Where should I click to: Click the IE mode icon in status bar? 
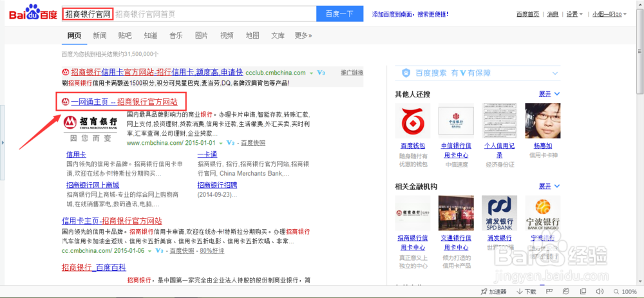coord(565,292)
